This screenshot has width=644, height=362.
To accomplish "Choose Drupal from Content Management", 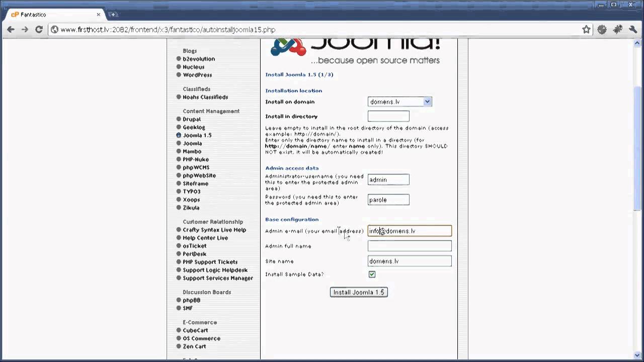I will click(x=192, y=119).
